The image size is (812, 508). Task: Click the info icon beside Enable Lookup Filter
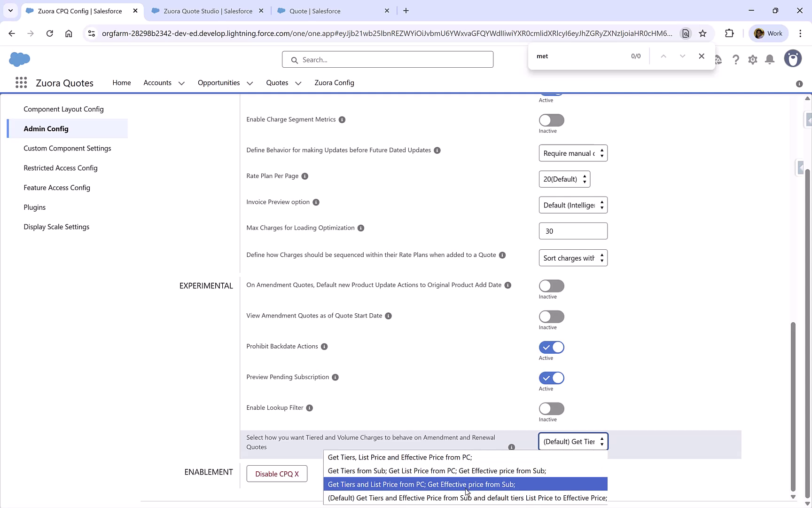click(x=309, y=408)
